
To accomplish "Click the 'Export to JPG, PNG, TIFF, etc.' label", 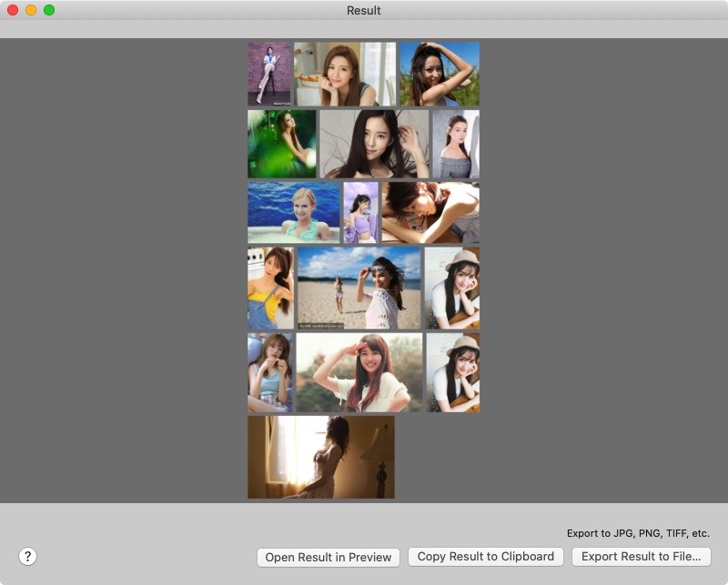I will [x=638, y=533].
